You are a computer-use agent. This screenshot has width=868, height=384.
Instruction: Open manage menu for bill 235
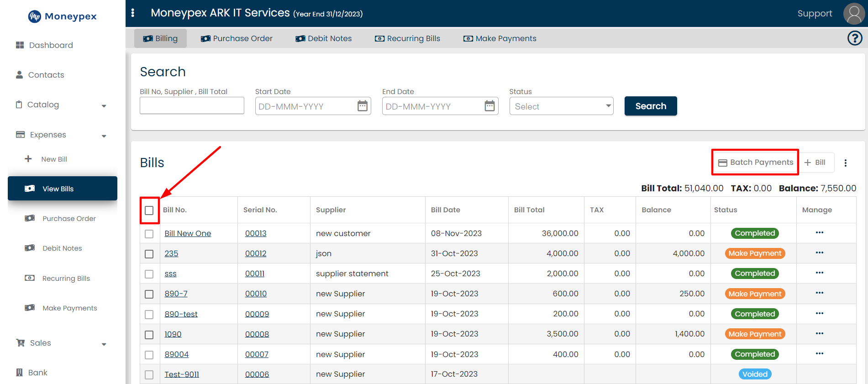(x=820, y=253)
